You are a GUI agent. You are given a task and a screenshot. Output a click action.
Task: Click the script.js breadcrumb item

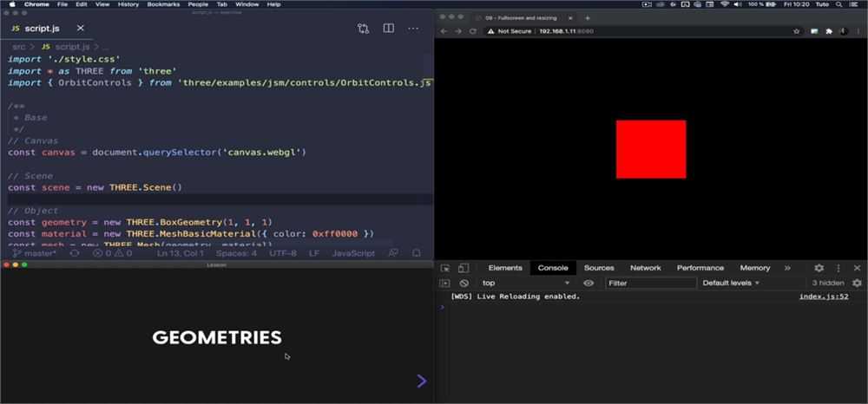click(65, 47)
